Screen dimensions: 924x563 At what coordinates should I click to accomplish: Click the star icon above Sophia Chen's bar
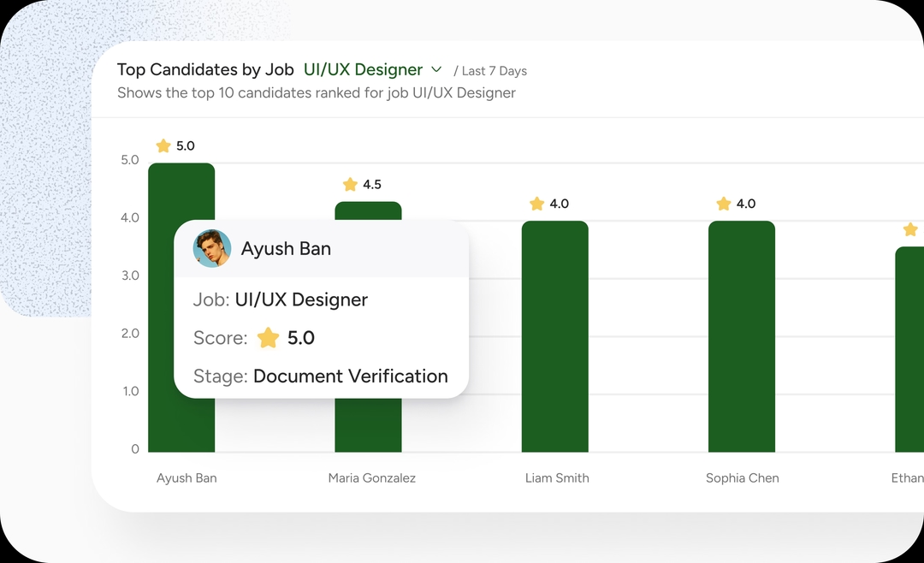724,204
